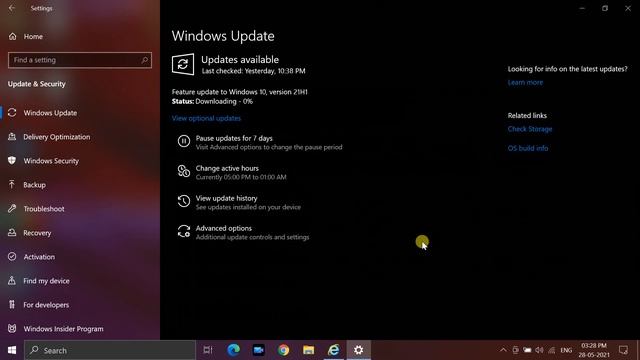Launch Internet Explorer from the taskbar
The height and width of the screenshot is (360, 640).
tap(333, 350)
